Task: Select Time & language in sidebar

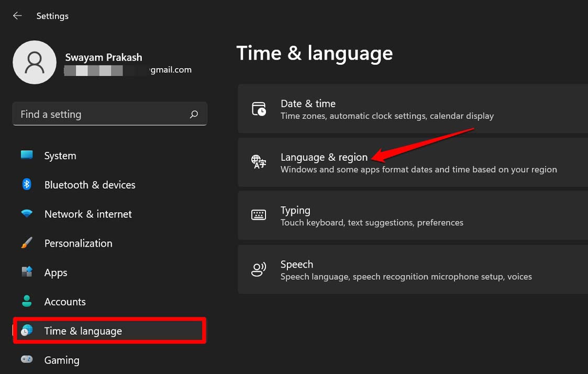Action: (109, 331)
